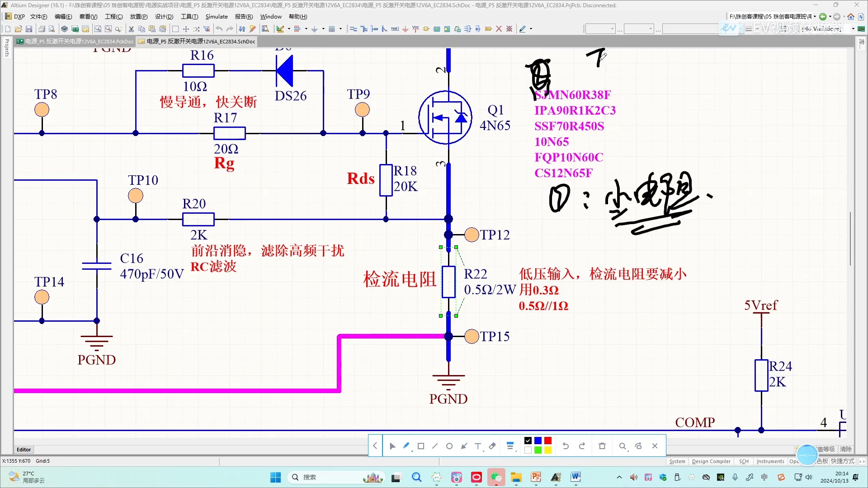Click the Design Compiler panel button
The width and height of the screenshot is (868, 488).
711,461
